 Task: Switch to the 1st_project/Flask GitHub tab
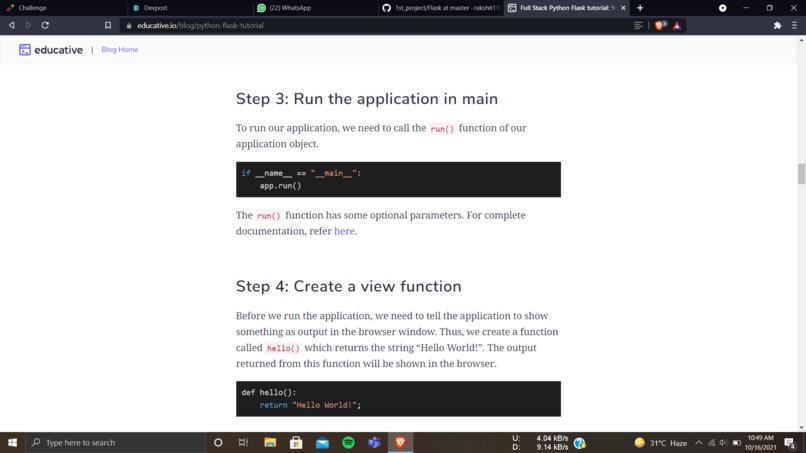click(441, 8)
